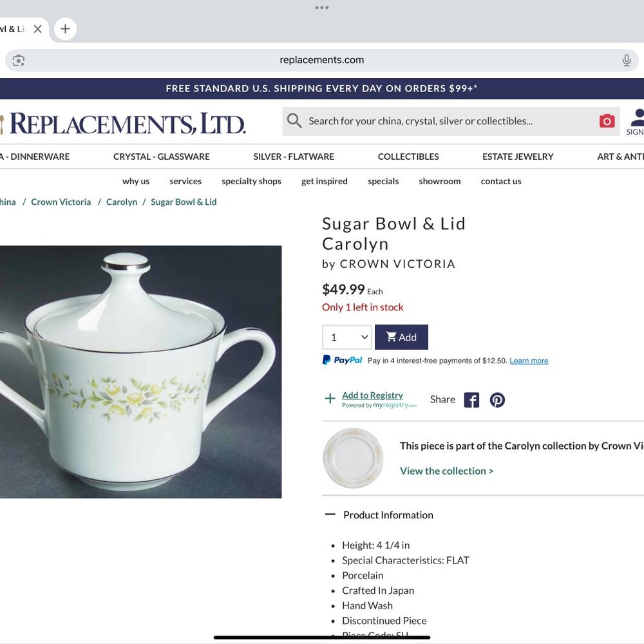Open the Crystal - Glassware menu
This screenshot has width=644, height=644.
[x=162, y=156]
